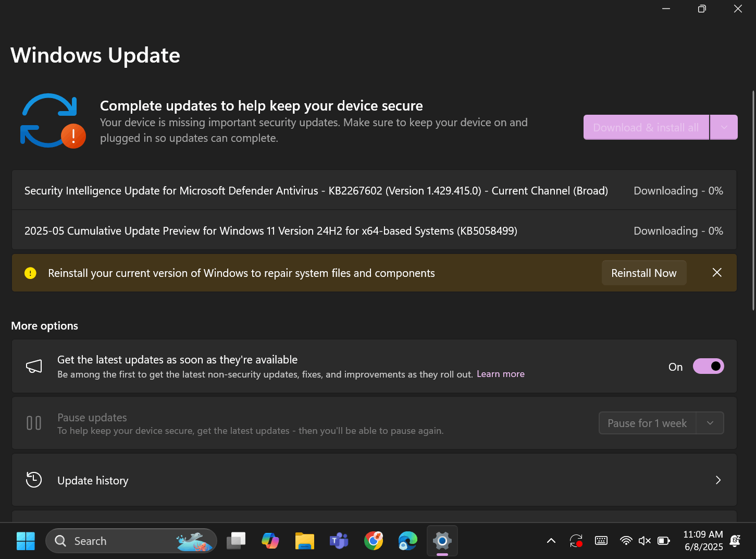Click the Pause updates label
756x559 pixels.
coord(92,417)
